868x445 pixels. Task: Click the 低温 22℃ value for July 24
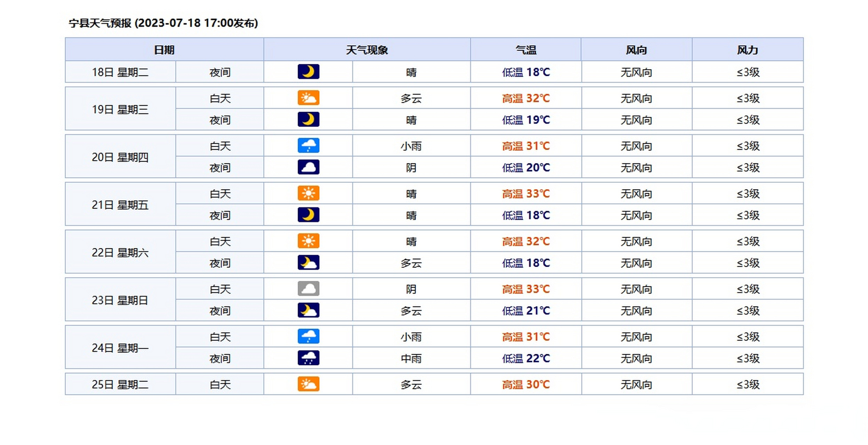526,358
